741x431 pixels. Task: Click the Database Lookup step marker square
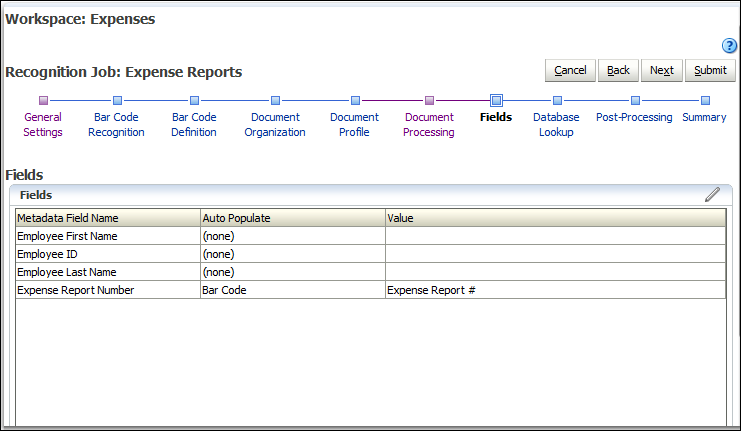pos(557,100)
